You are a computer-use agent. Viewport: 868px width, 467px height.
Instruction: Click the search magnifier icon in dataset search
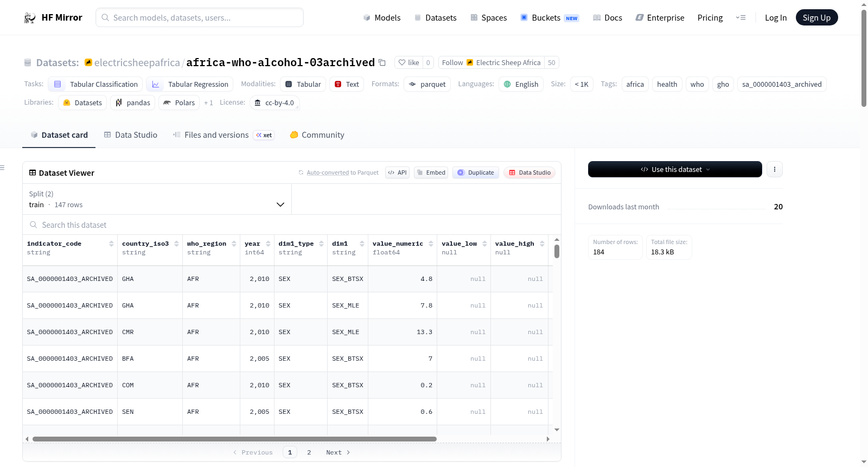pyautogui.click(x=34, y=225)
